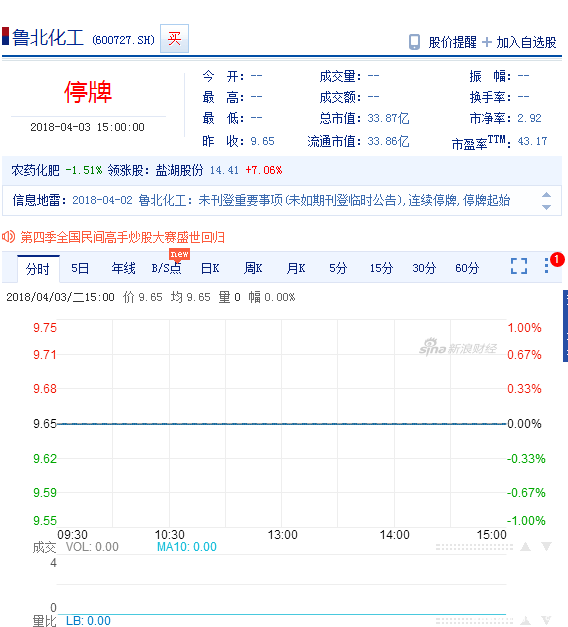Click the stock code (600727.SH)
This screenshot has height=627, width=568.
(124, 40)
